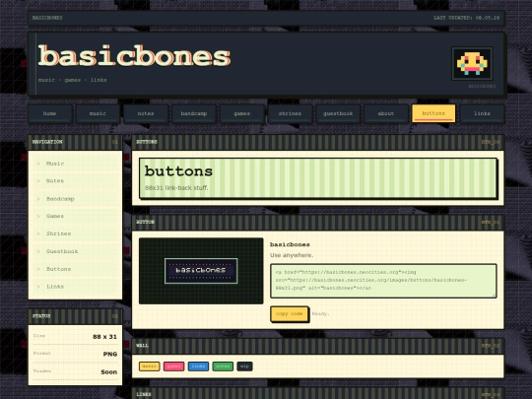
Task: Open Guestbook in sidebar navigation
Action: tap(75, 251)
